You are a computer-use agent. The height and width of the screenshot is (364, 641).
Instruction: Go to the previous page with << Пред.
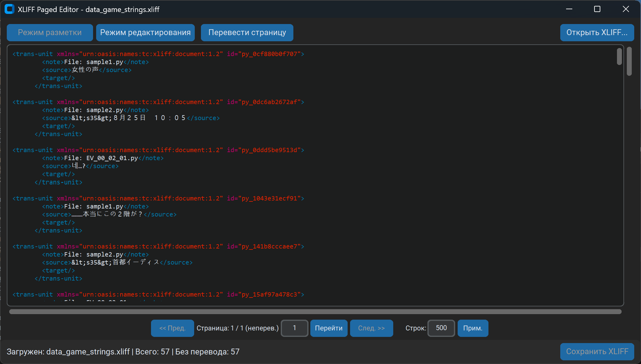point(172,328)
